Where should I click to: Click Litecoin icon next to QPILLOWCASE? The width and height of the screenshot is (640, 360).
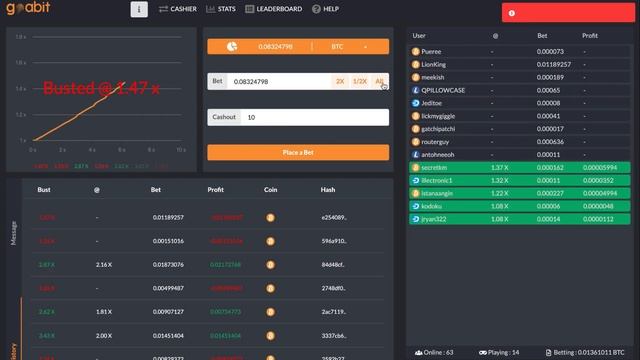tap(416, 90)
